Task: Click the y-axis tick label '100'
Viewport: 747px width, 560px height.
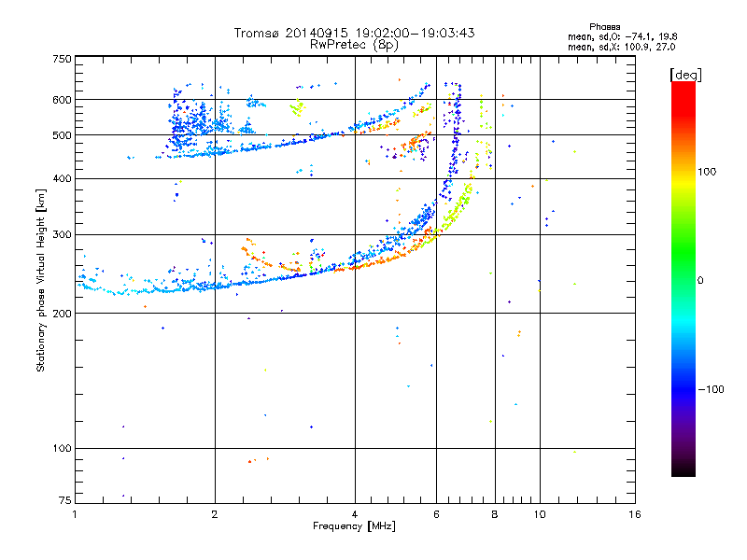Action: coord(62,448)
